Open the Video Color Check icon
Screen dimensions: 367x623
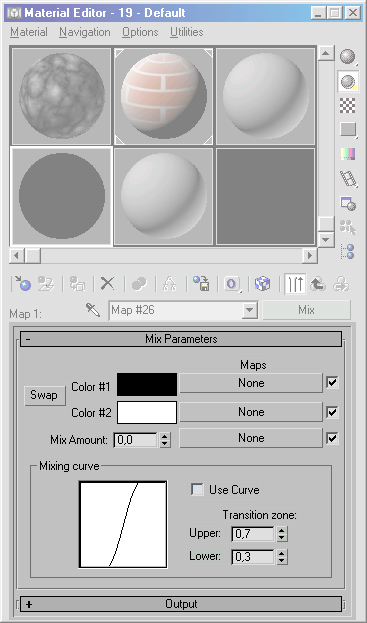[x=348, y=154]
